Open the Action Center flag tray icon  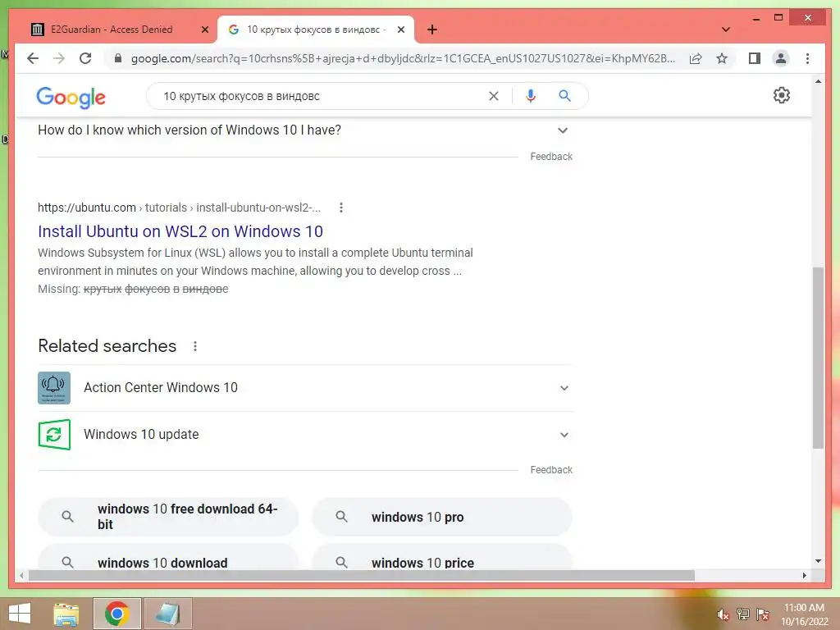[762, 614]
